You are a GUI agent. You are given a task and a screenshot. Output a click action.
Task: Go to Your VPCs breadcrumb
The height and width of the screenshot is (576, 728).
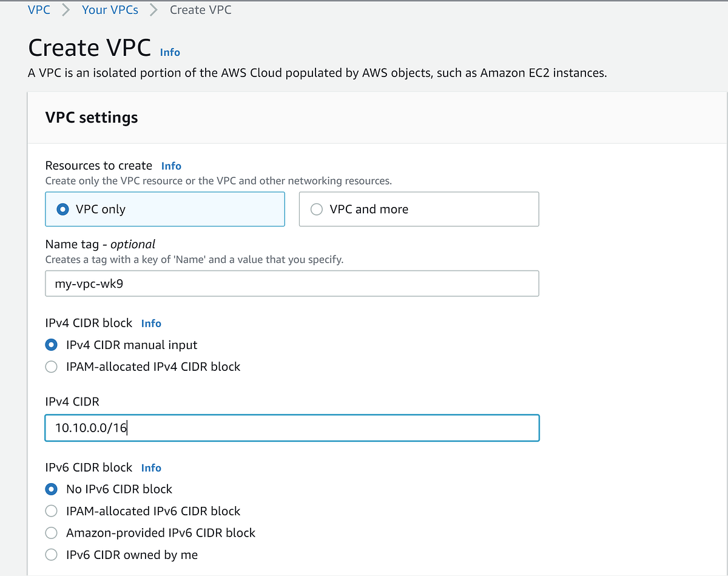[110, 10]
